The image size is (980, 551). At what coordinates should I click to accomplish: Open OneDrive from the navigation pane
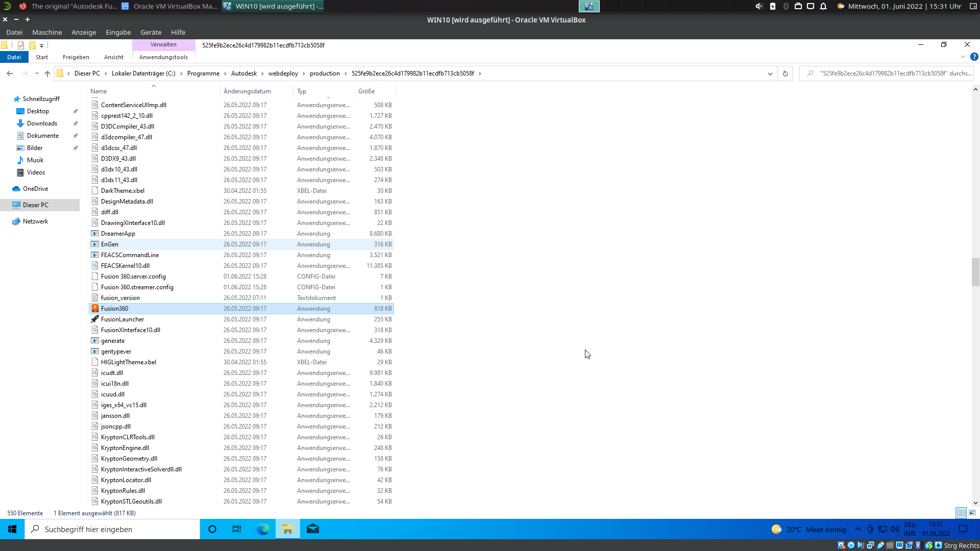(35, 188)
